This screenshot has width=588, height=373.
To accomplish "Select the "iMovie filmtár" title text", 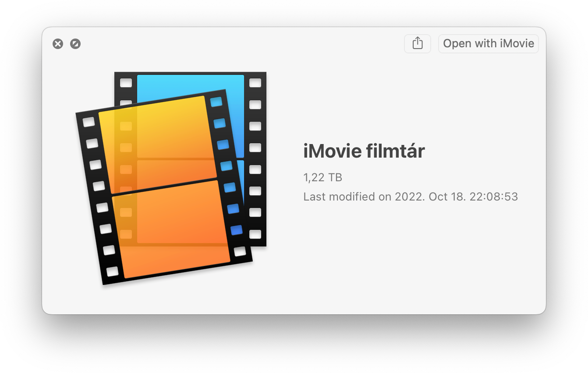I will tap(364, 151).
